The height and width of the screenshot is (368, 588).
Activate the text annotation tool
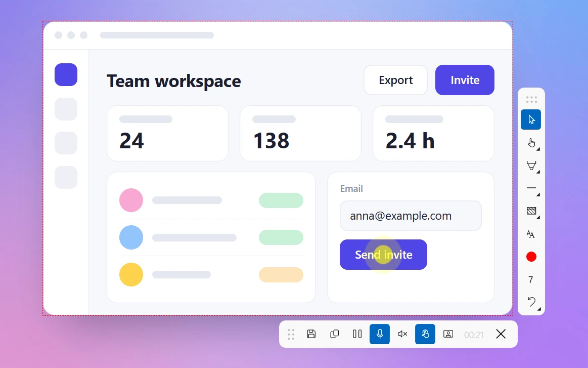tap(531, 234)
